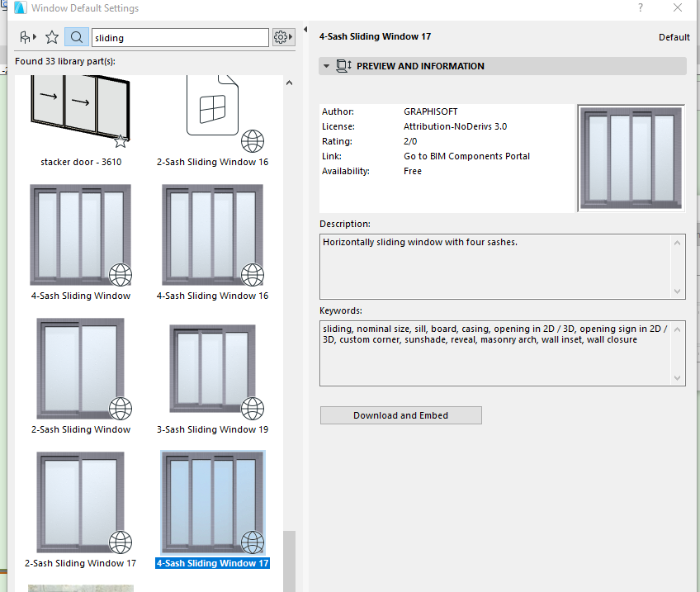Viewport: 700px width, 592px height.
Task: Close the Window Default Settings dialog
Action: pyautogui.click(x=678, y=7)
